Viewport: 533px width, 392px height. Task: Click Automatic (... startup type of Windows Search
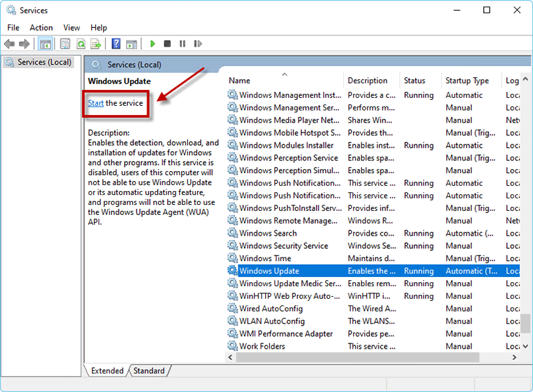click(x=469, y=233)
